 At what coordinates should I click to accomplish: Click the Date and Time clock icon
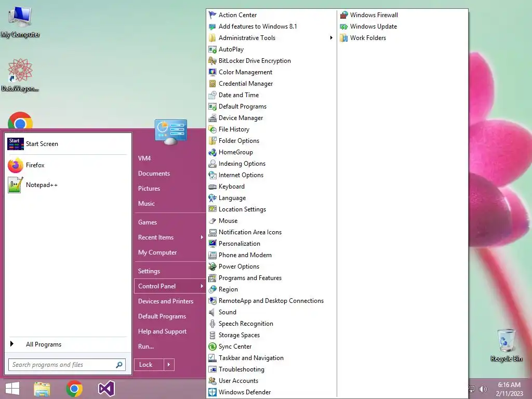212,95
